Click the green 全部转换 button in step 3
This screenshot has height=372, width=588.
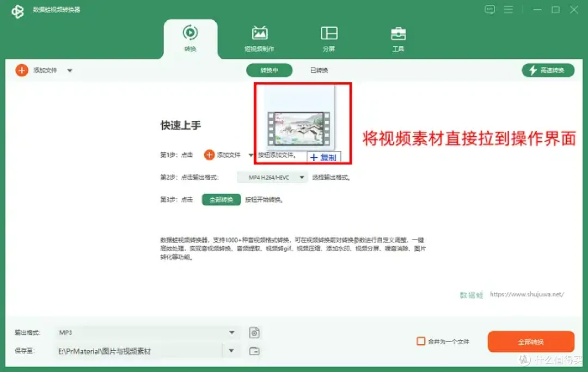click(x=221, y=199)
